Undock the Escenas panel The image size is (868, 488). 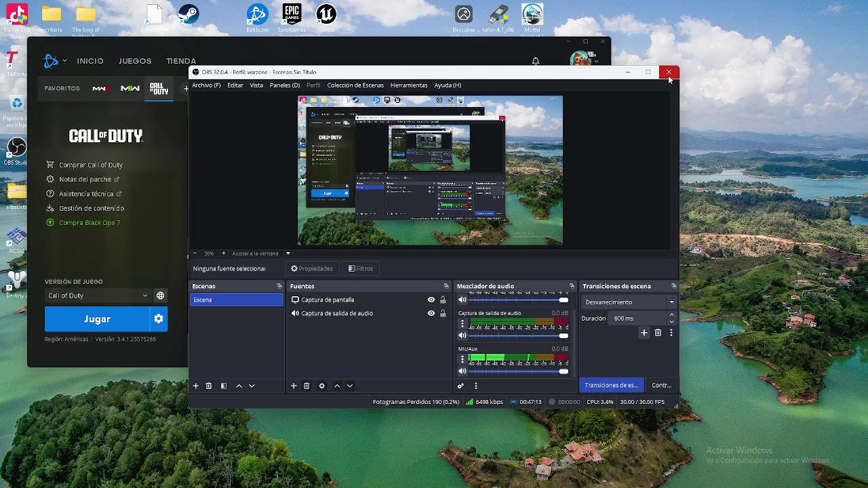279,286
